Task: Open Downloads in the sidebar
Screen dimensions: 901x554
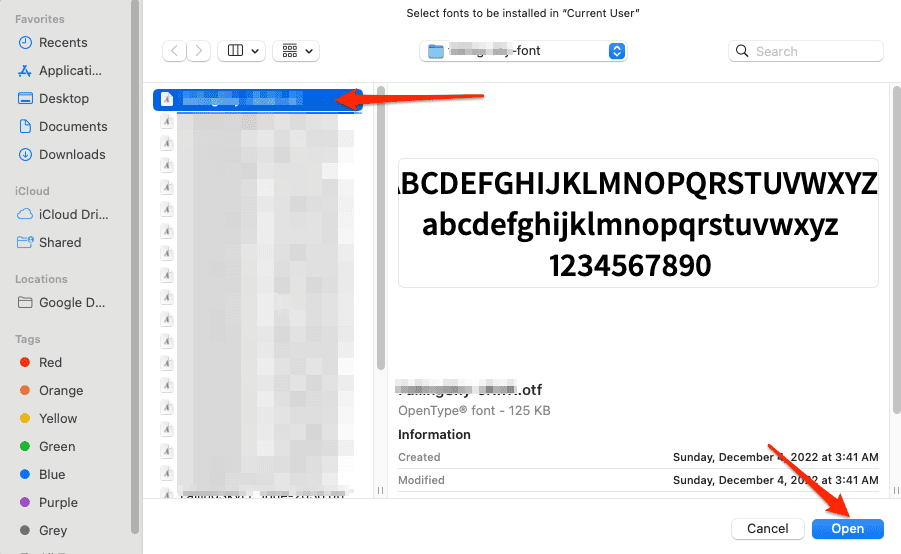Action: (72, 155)
